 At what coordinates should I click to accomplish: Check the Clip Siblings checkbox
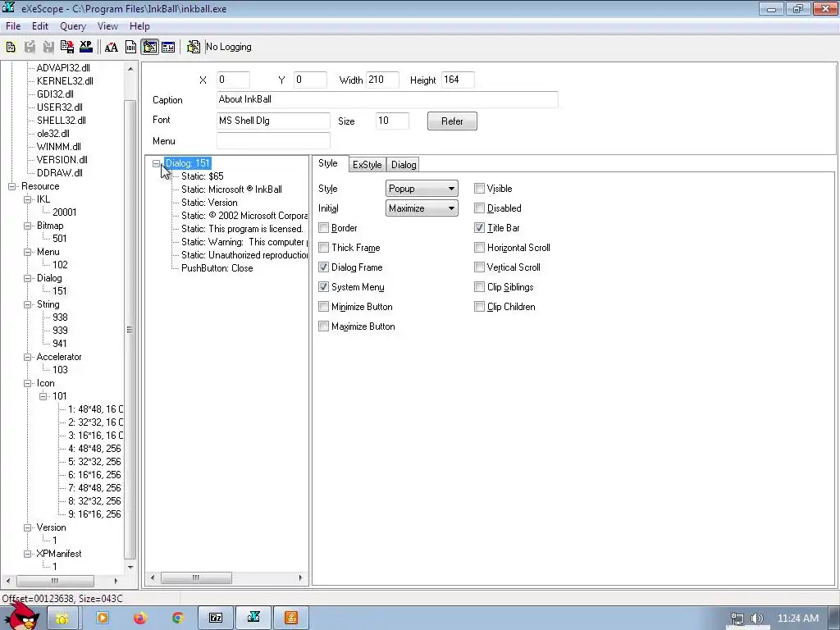[x=479, y=287]
